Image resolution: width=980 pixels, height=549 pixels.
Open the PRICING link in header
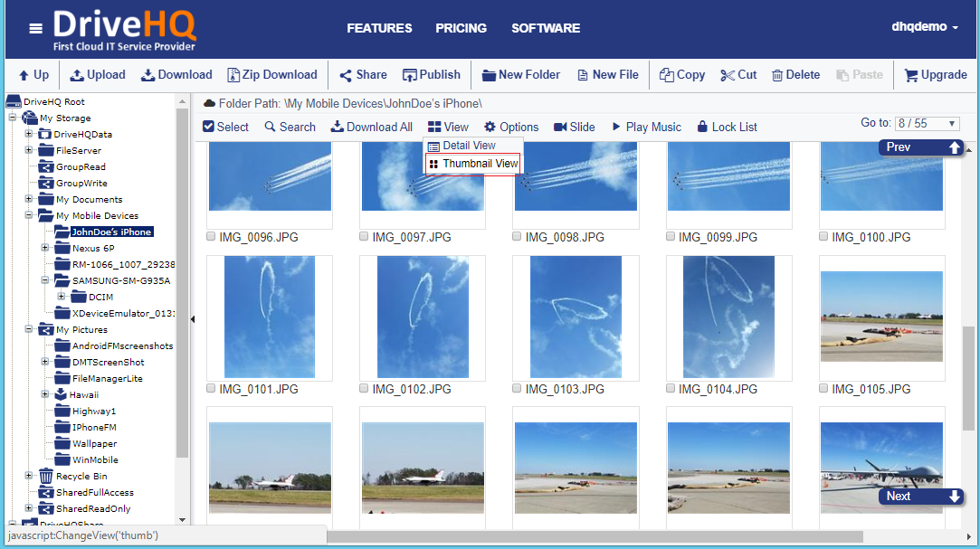click(x=461, y=28)
